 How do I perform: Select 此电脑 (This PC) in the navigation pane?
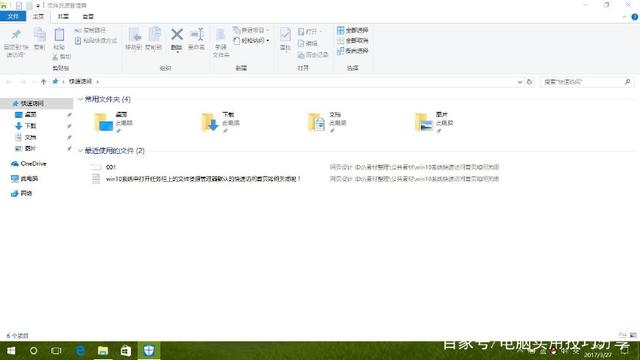pos(24,178)
